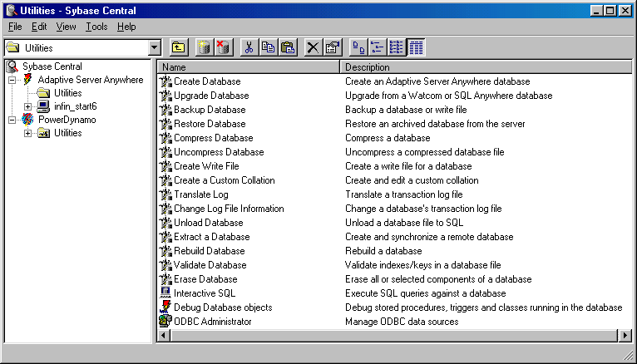Switch to Small Icons view
This screenshot has width=637, height=364.
[377, 47]
